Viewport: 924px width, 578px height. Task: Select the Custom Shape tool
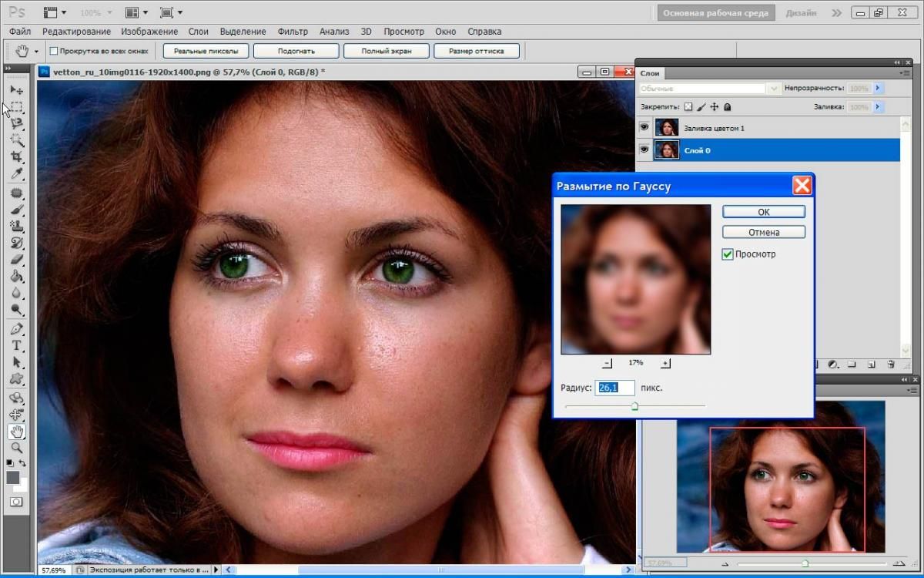(16, 380)
